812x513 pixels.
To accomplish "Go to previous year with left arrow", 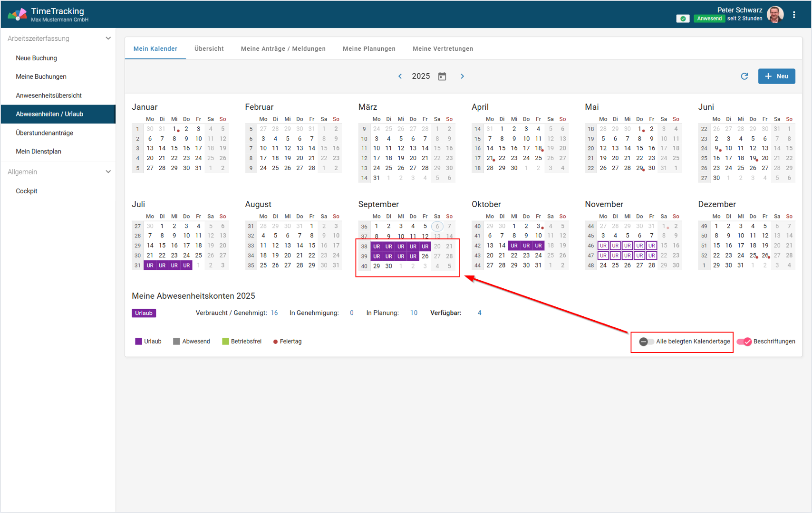I will click(x=400, y=76).
